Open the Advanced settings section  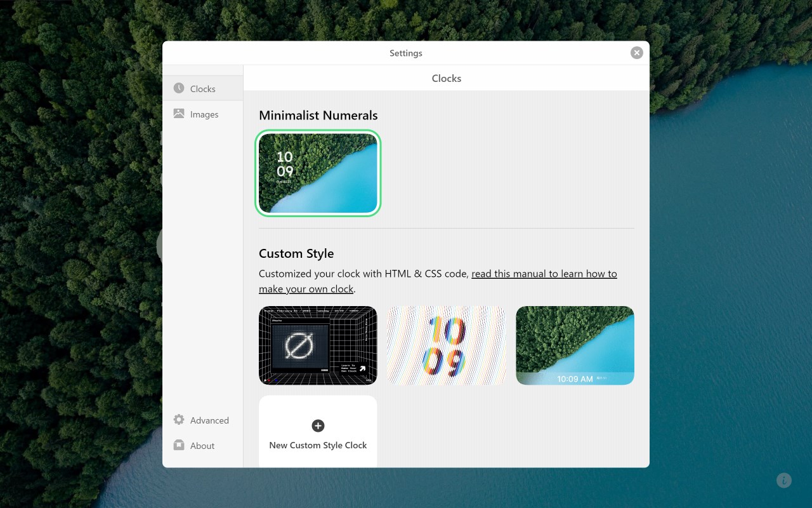[x=203, y=420]
